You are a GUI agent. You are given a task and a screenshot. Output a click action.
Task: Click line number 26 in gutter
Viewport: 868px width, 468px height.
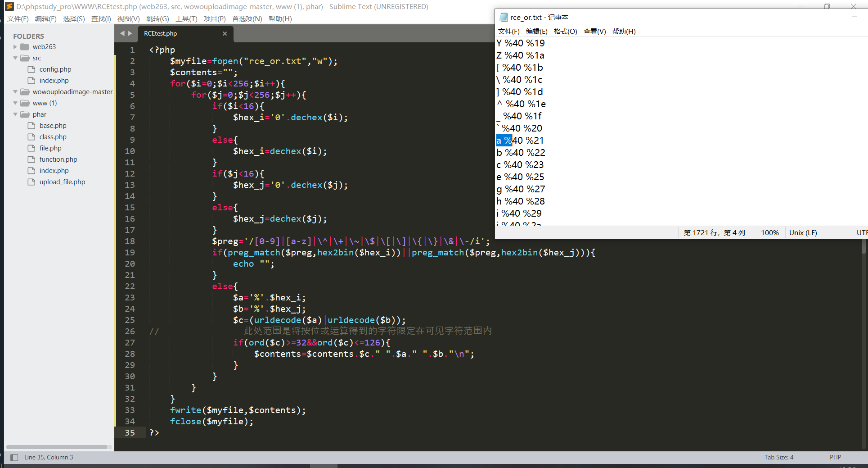tap(130, 331)
